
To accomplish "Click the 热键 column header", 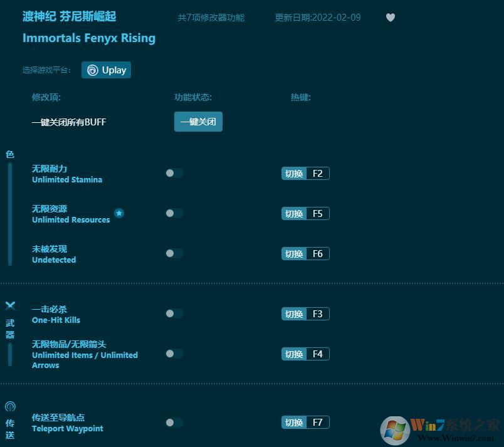I will (x=301, y=97).
